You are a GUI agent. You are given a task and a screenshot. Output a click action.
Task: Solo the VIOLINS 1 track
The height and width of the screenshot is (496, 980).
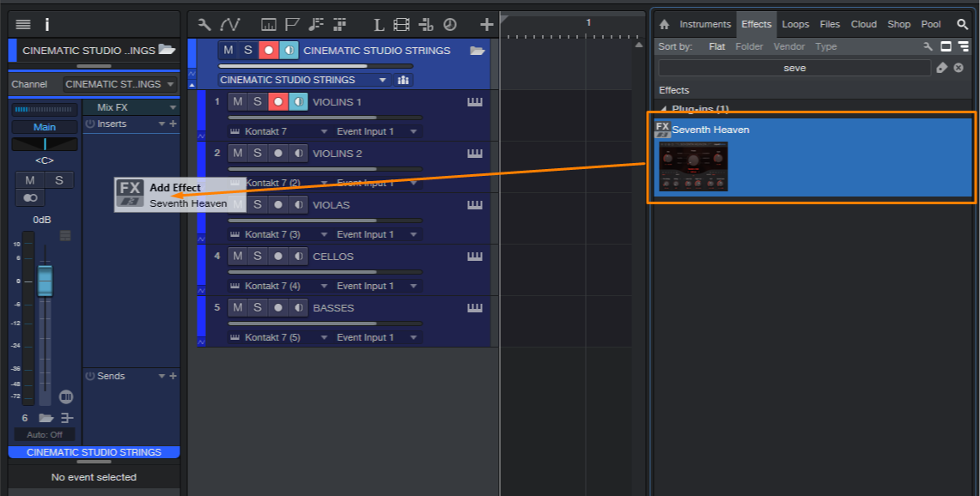coord(258,102)
